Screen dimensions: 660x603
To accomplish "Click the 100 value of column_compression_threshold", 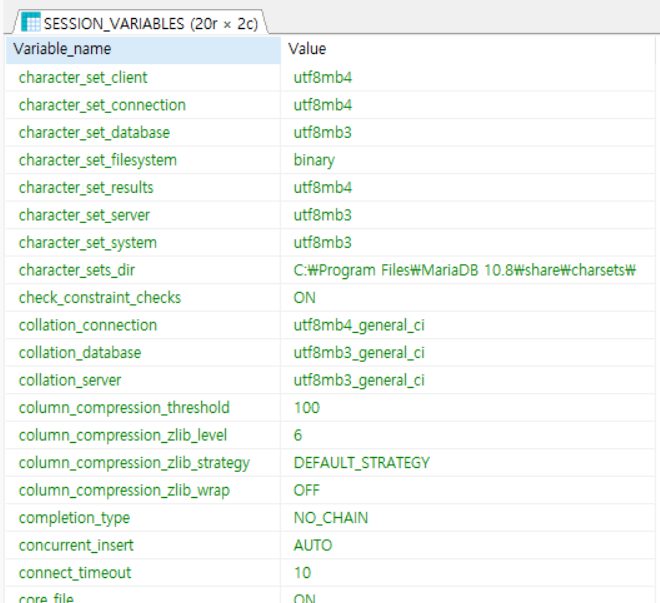I will (x=468, y=408).
